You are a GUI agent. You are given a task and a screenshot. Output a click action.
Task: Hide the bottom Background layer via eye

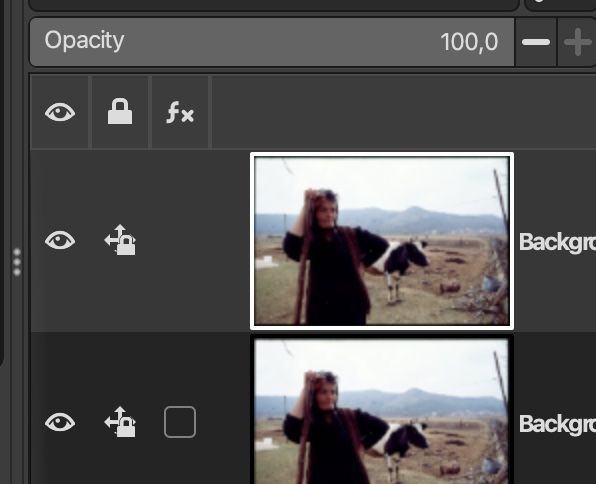click(60, 422)
